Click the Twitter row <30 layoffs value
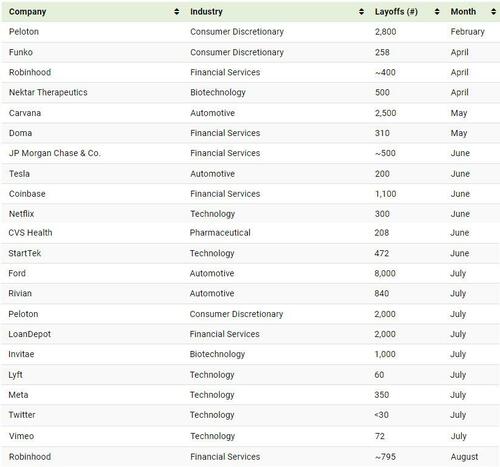Image resolution: width=500 pixels, height=467 pixels. (382, 415)
